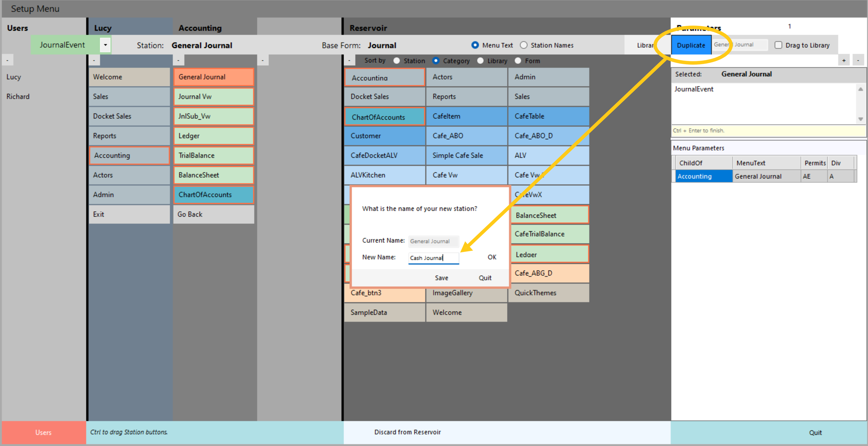Click Discard from Reservoir

point(407,432)
